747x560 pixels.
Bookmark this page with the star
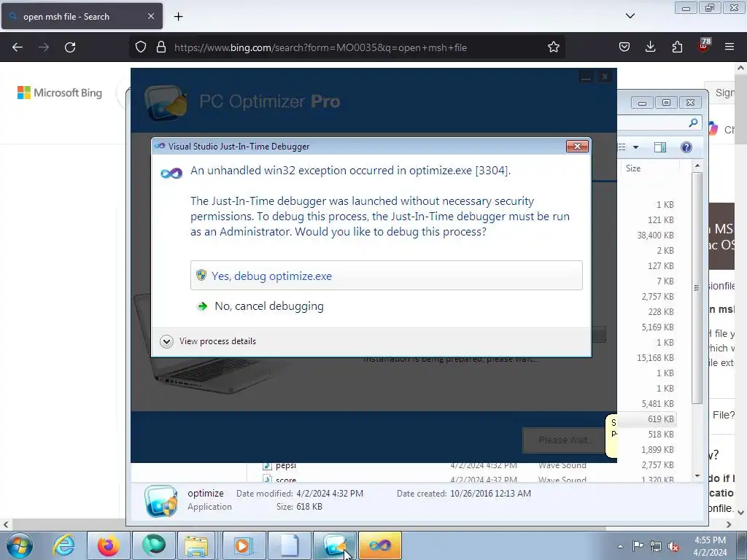(x=553, y=47)
